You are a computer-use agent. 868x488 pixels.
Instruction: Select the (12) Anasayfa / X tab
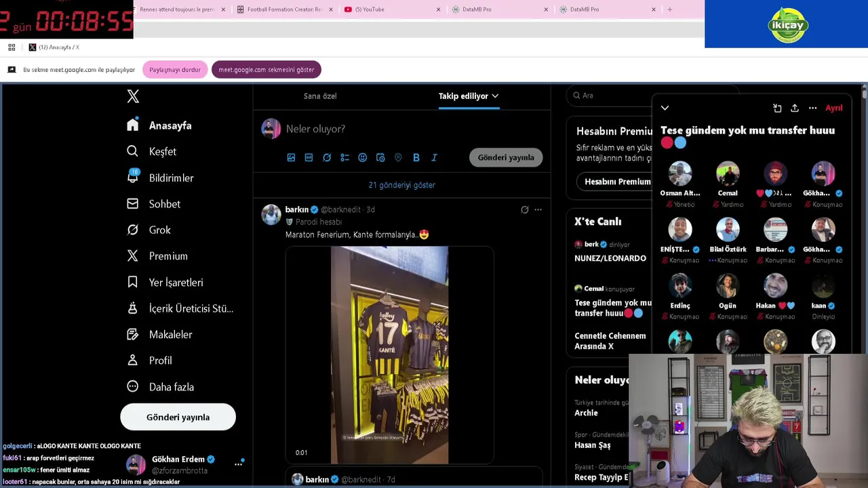coord(54,47)
